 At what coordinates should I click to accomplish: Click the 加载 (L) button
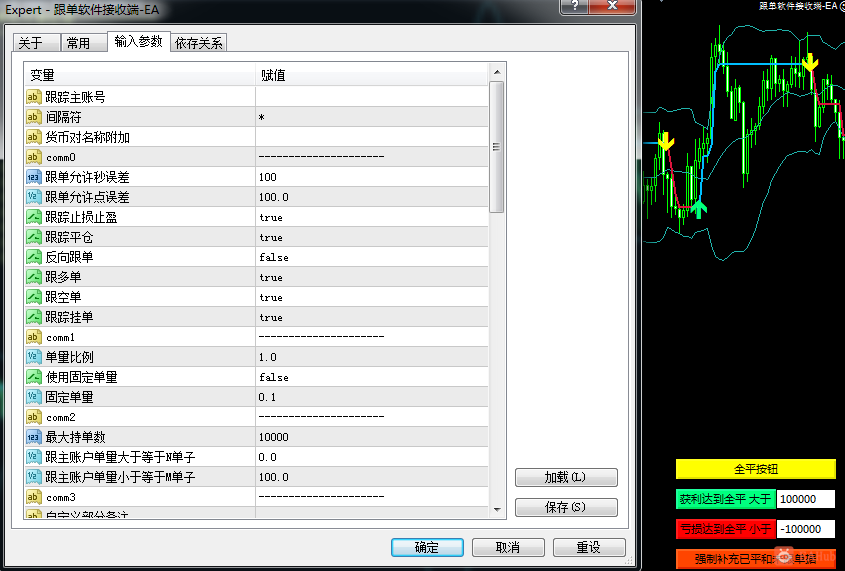tap(566, 477)
